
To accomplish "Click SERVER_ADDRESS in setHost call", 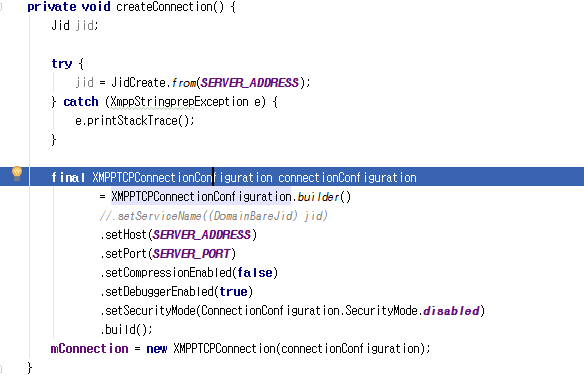I will click(x=201, y=235).
